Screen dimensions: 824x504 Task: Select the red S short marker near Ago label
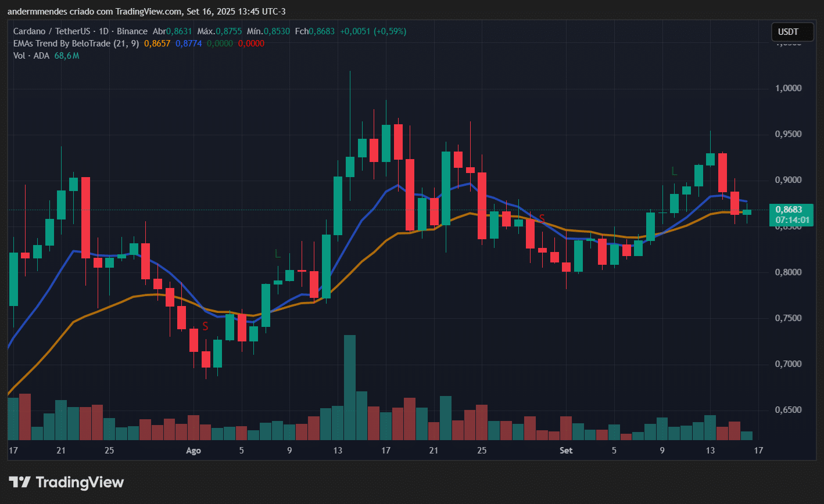(x=205, y=326)
